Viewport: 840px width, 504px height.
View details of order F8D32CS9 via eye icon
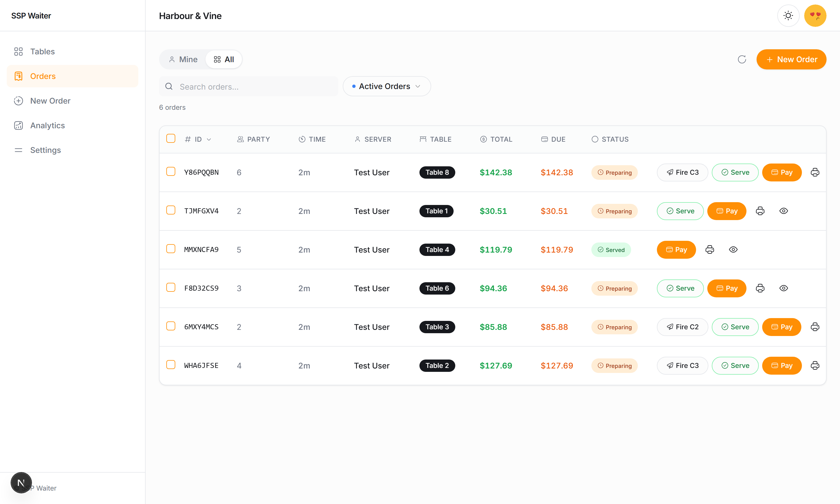[x=784, y=288]
